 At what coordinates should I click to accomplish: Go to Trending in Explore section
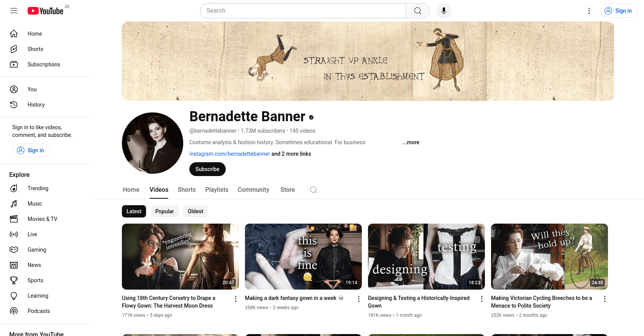point(38,188)
